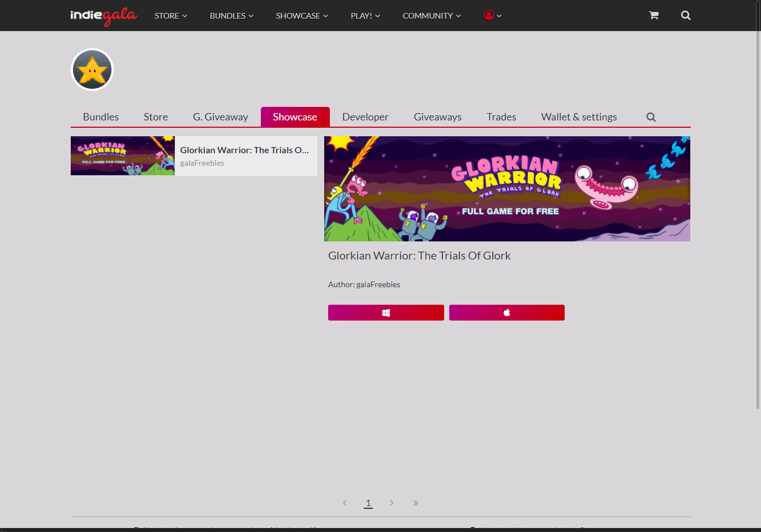
Task: Switch to the Giveaways tab
Action: 438,117
